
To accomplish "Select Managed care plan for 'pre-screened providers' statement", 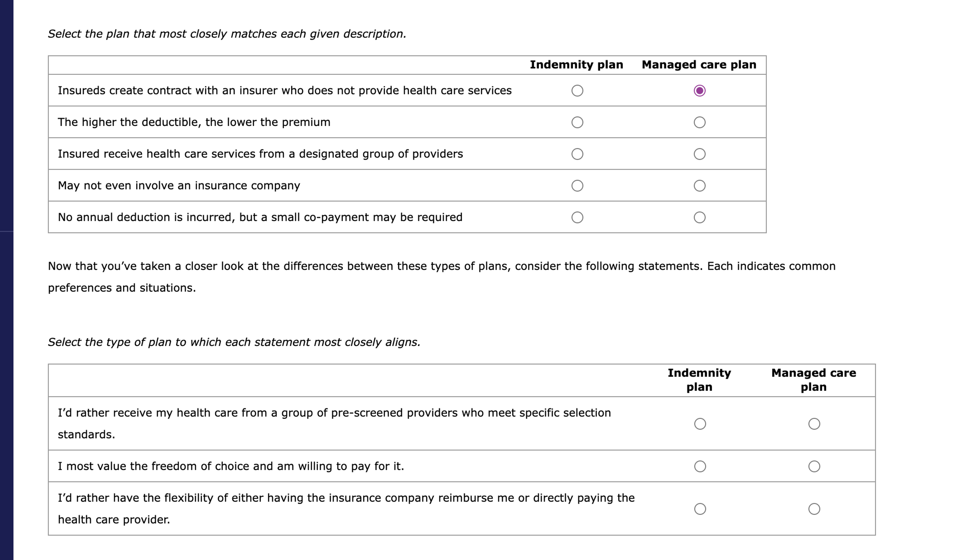I will coord(814,424).
